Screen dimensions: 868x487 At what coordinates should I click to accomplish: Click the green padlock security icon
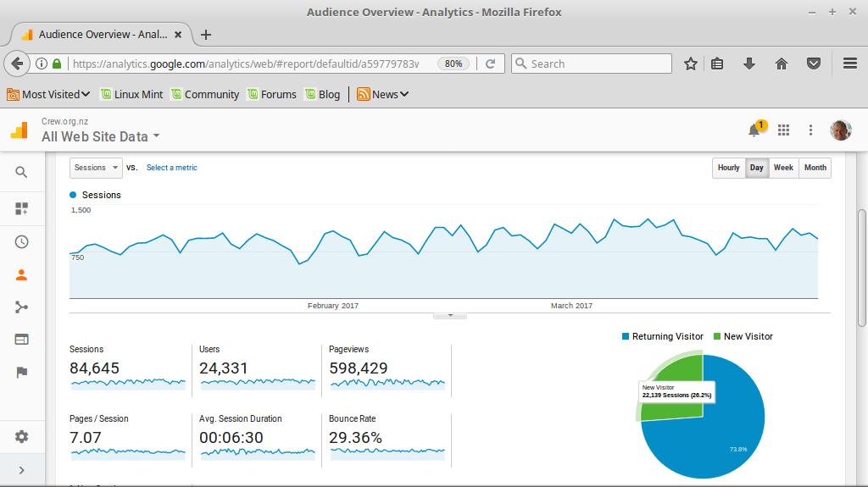click(57, 64)
